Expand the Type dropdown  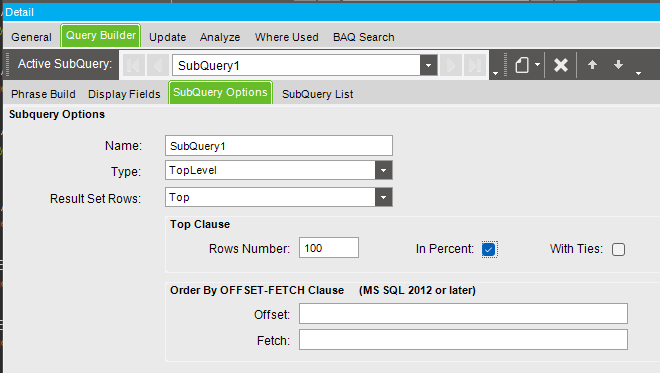(x=383, y=171)
